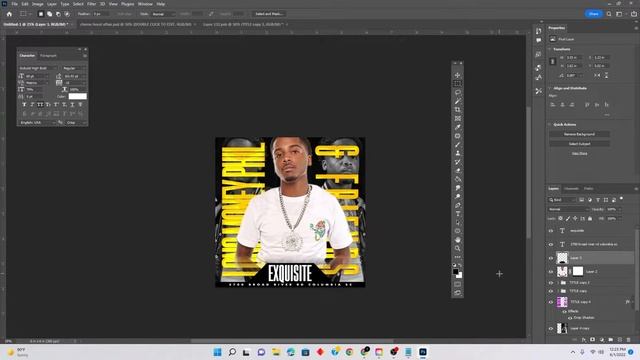Click the Layer 3 thumbnail

pyautogui.click(x=562, y=258)
